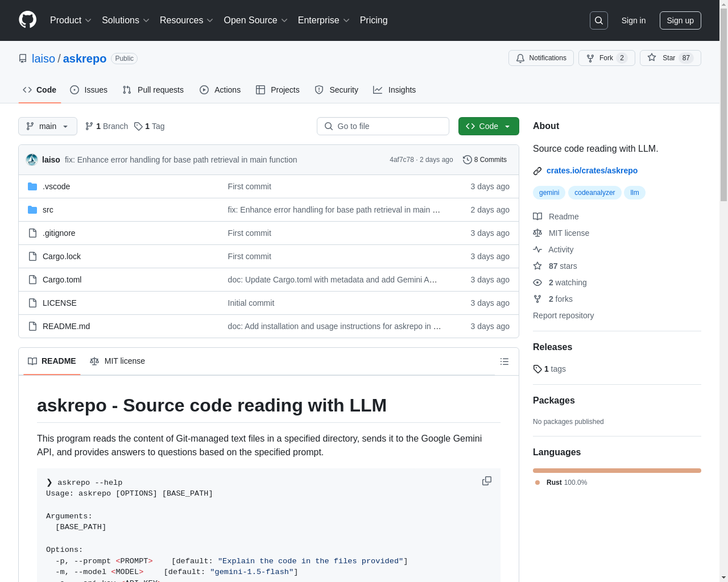
Task: Open the Pricing page
Action: 374,20
